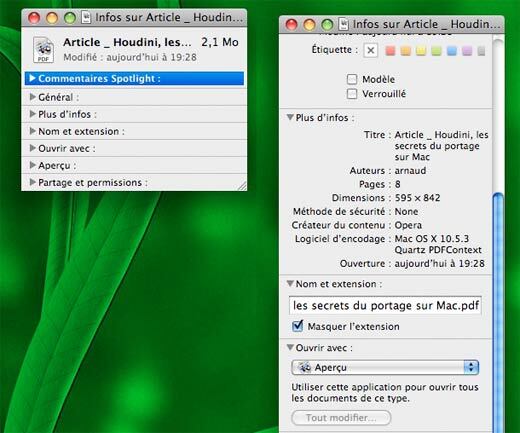This screenshot has height=433, width=520.
Task: Click the Dimensions value '595 × 842'
Action: tap(417, 198)
